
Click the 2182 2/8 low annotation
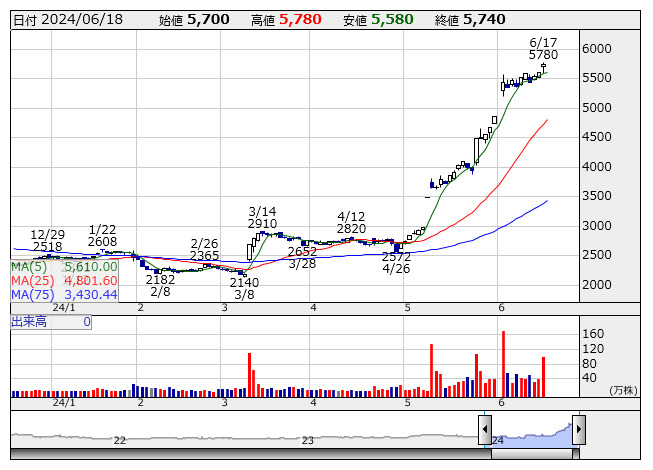[x=160, y=286]
